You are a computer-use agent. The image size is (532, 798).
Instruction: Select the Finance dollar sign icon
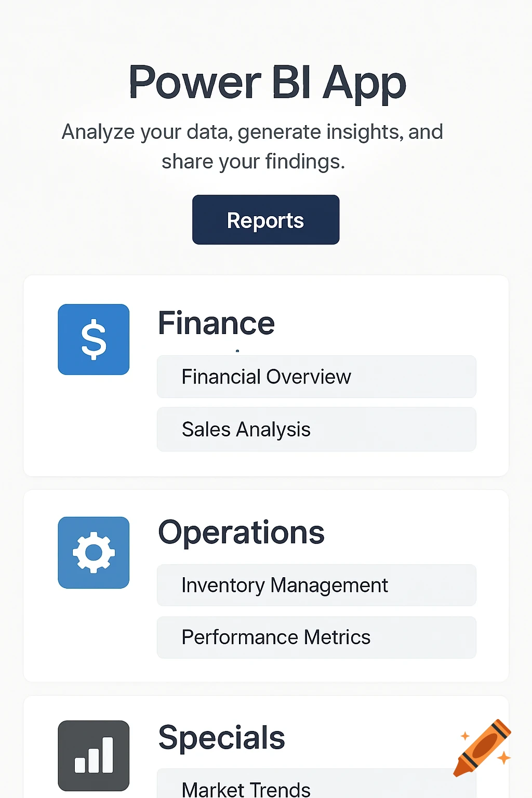tap(94, 339)
